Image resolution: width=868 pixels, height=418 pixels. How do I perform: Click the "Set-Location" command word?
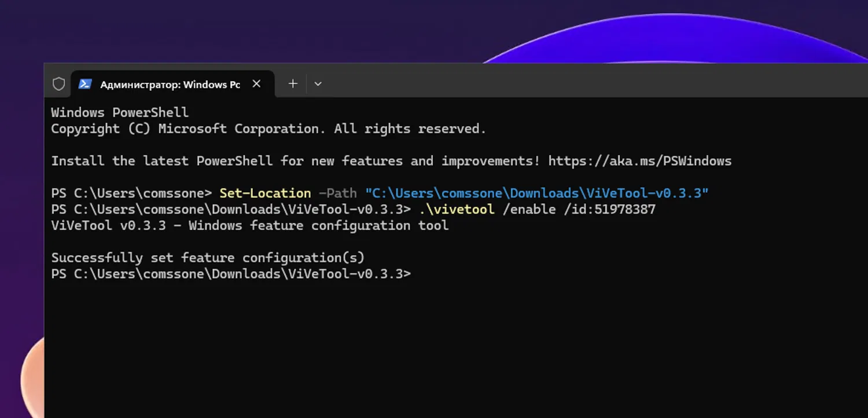click(265, 193)
